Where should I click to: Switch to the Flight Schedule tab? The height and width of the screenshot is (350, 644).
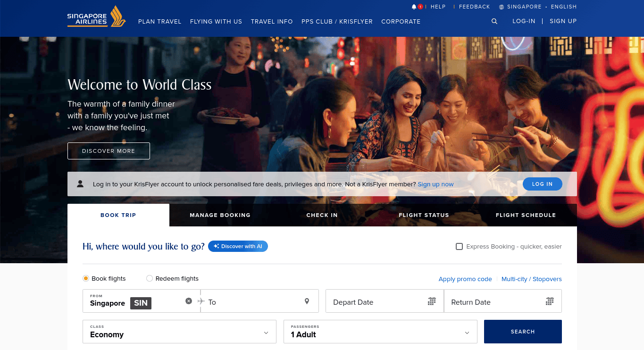(x=526, y=215)
